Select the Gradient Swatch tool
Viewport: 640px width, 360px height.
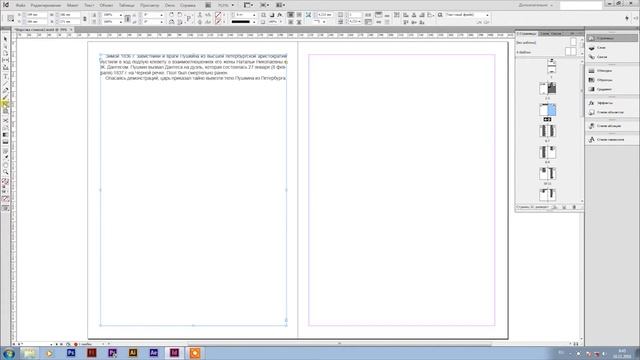click(5, 135)
